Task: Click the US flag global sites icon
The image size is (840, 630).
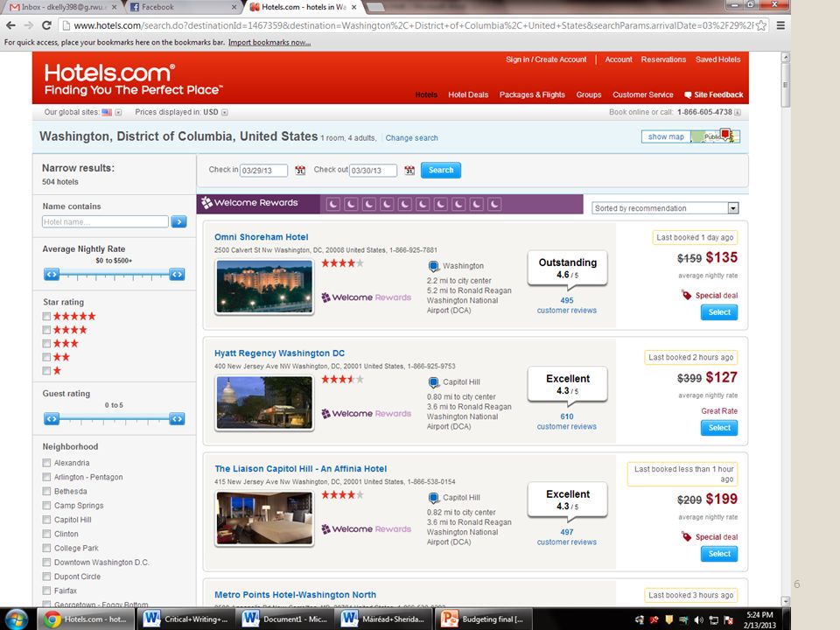Action: point(107,113)
